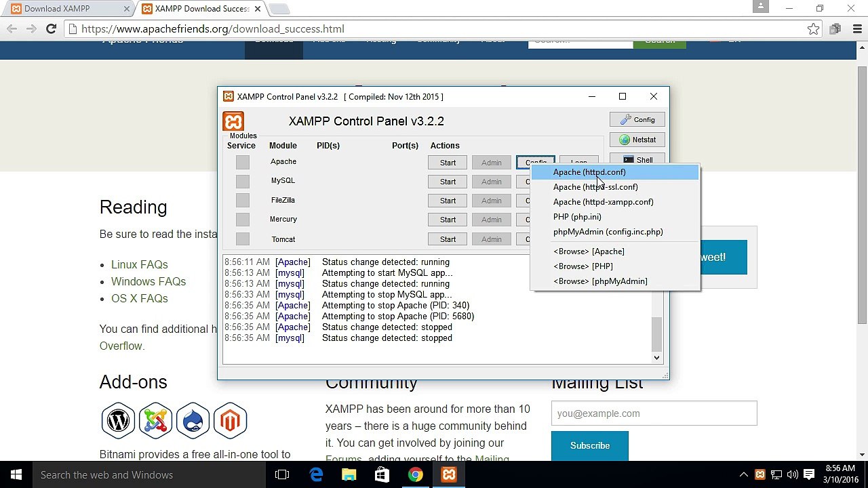Toggle the Mercury service checkbox
The image size is (868, 488).
pos(243,220)
